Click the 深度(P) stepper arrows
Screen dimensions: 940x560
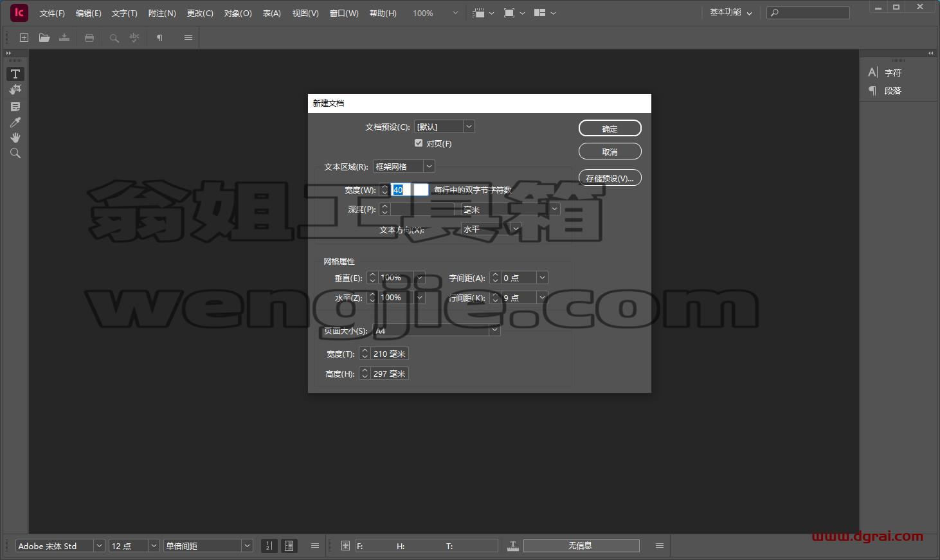[x=384, y=210]
